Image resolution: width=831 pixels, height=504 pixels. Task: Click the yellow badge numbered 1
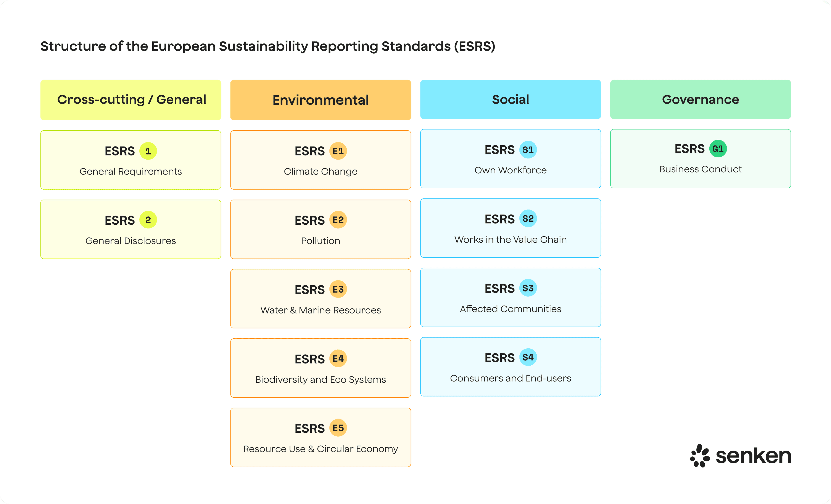pyautogui.click(x=148, y=151)
